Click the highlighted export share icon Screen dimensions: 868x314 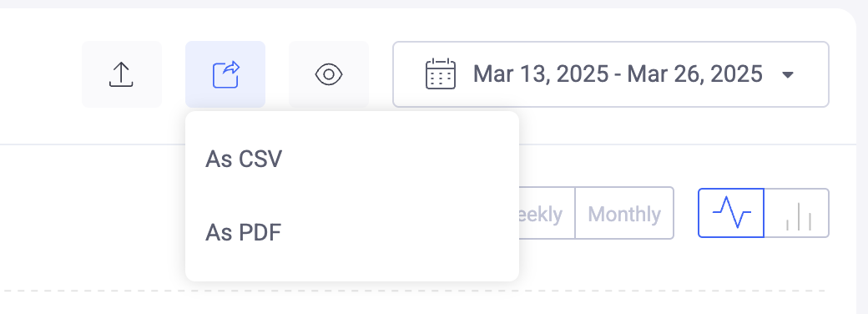click(226, 74)
